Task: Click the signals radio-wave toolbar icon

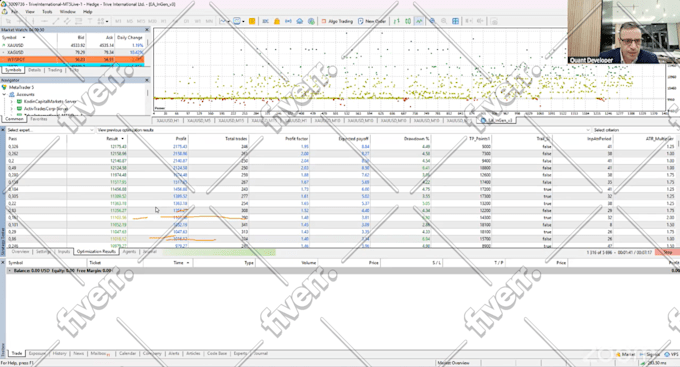Action: tap(288, 21)
